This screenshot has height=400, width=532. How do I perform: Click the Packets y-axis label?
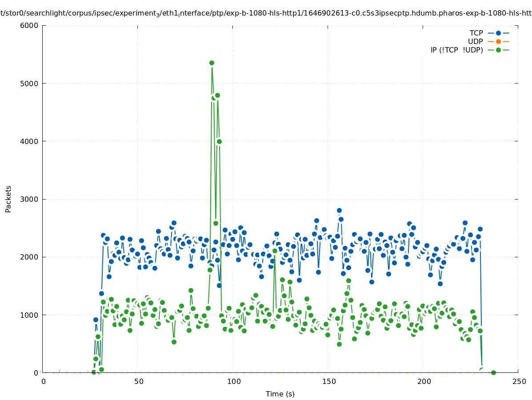8,199
